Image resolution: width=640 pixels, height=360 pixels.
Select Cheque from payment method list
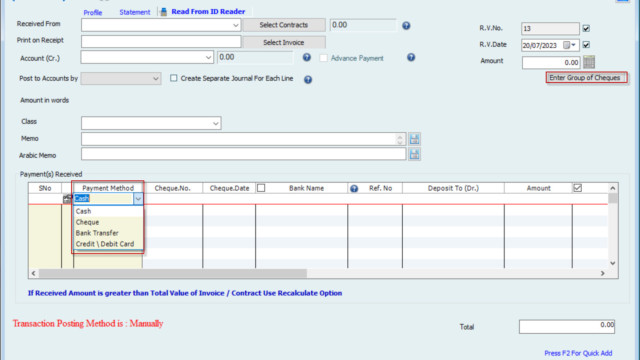point(108,222)
